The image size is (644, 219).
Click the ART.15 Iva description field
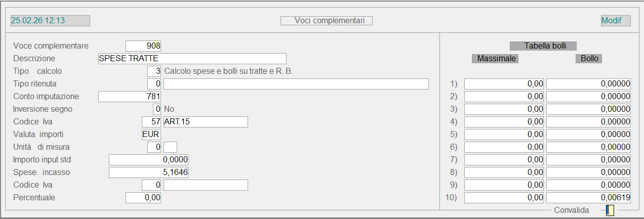click(206, 122)
